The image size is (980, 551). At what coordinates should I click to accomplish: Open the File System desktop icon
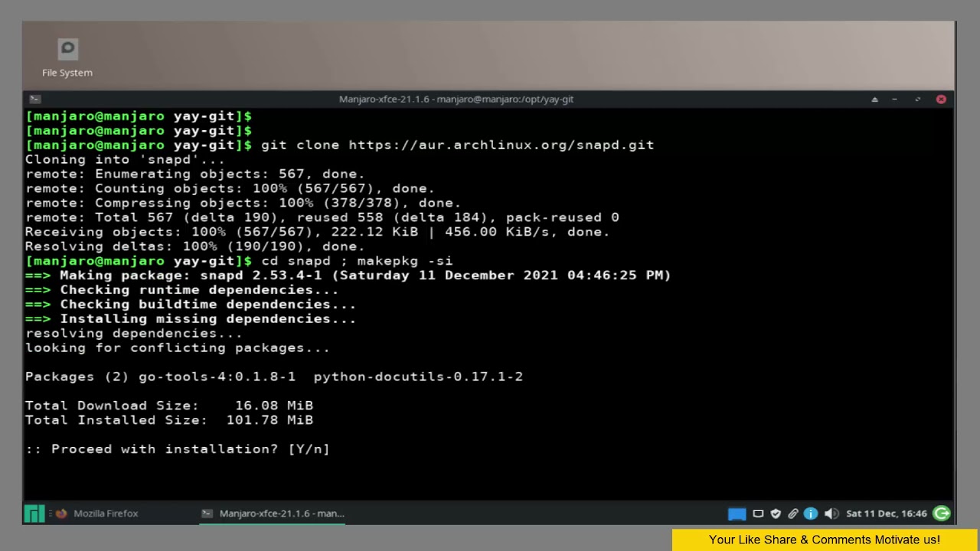[67, 58]
